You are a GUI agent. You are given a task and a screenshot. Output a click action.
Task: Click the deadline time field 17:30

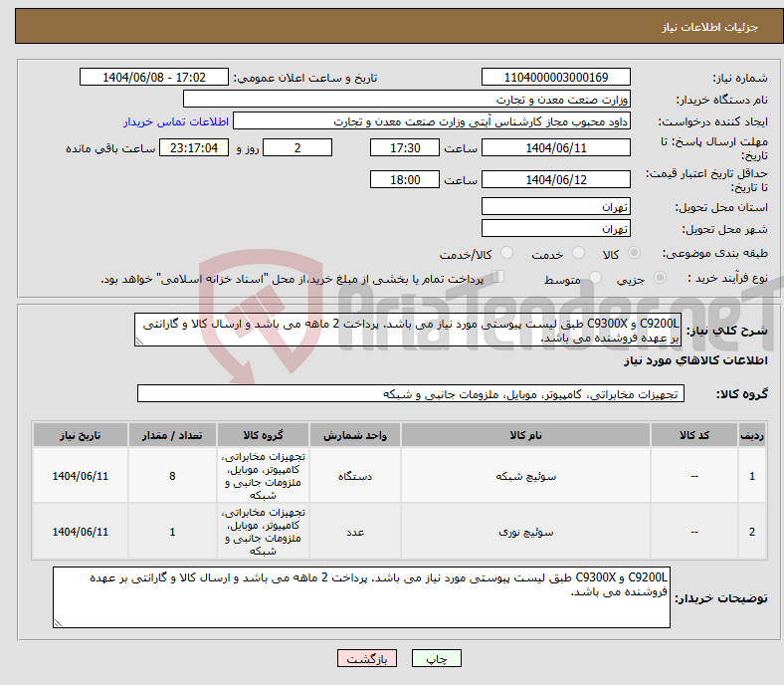pyautogui.click(x=405, y=147)
